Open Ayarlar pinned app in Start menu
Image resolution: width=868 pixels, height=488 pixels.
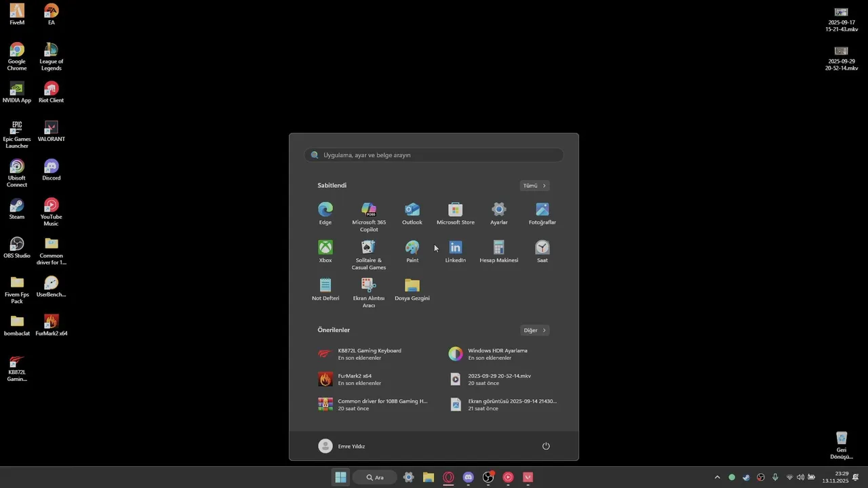499,213
